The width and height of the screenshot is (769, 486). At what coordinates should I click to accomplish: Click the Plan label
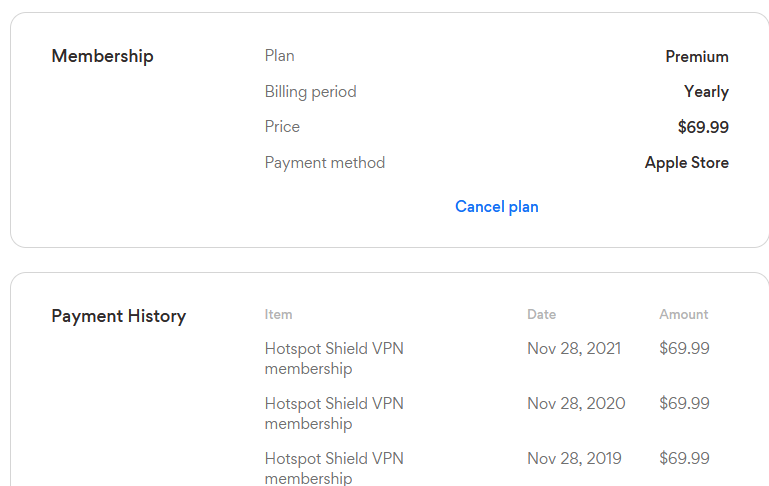(x=280, y=56)
